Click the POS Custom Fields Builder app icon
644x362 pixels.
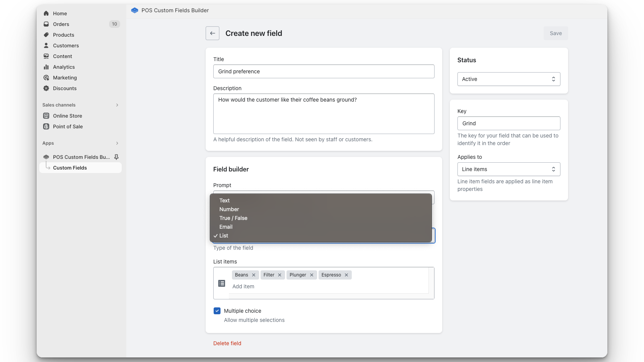click(x=46, y=157)
